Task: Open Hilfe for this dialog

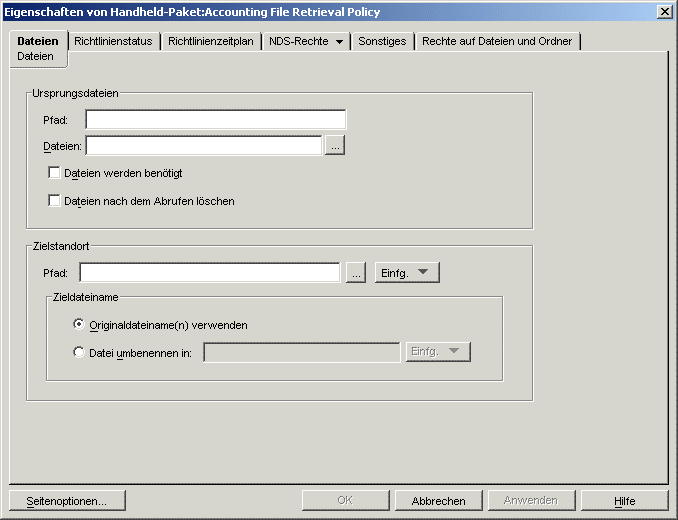Action: 624,501
